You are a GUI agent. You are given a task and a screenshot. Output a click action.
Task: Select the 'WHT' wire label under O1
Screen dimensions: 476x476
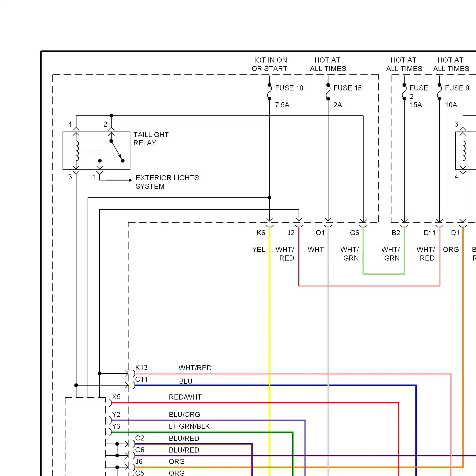coord(316,250)
